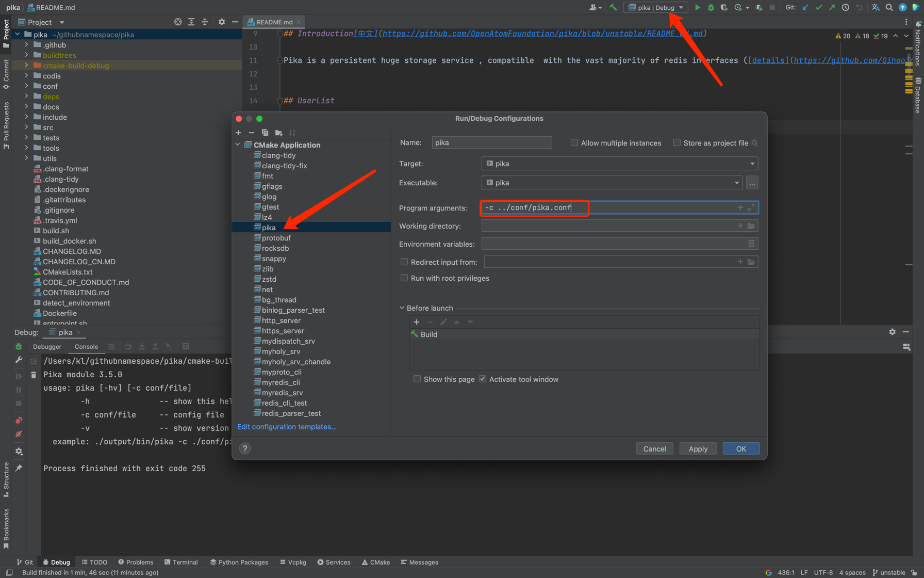The width and height of the screenshot is (924, 578).
Task: Remove configuration with minus icon in dialog
Action: [252, 133]
